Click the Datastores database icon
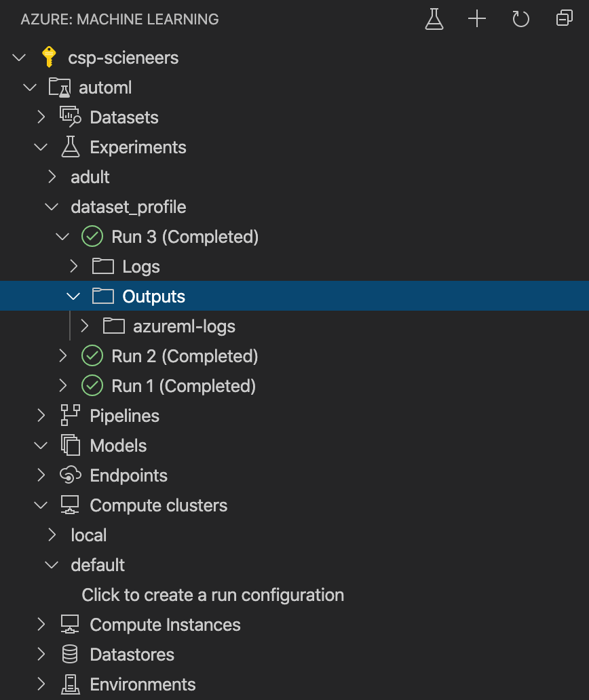Image resolution: width=589 pixels, height=700 pixels. point(70,654)
